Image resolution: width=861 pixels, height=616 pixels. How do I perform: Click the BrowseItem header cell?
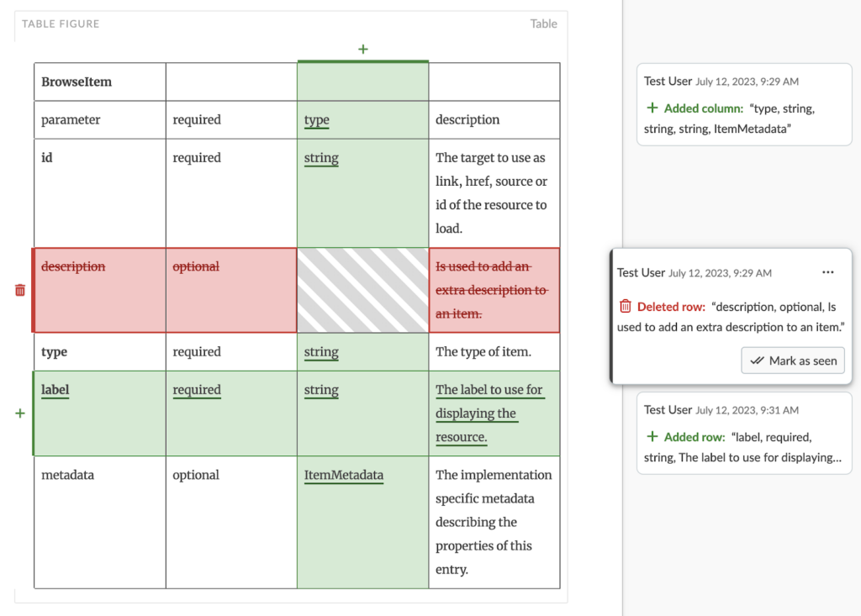(x=99, y=82)
